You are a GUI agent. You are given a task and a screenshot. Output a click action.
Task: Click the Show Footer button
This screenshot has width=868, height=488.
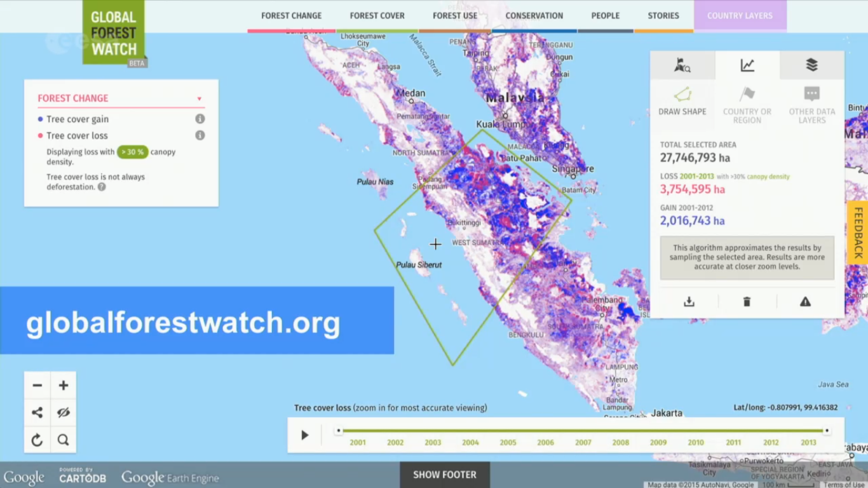coord(445,475)
